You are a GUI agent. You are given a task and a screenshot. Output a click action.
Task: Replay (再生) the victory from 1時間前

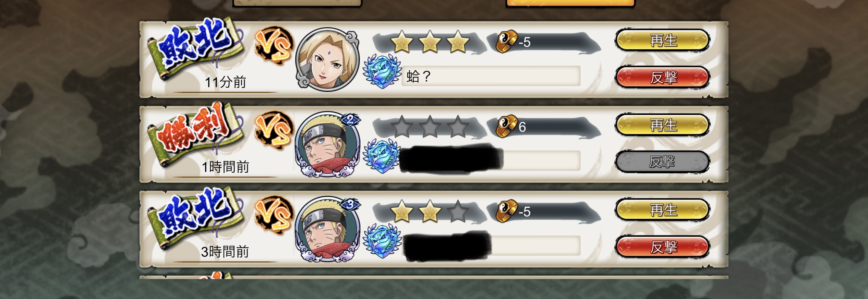pyautogui.click(x=662, y=125)
